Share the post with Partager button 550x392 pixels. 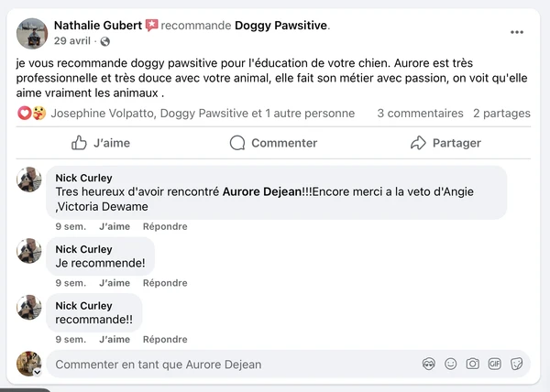pyautogui.click(x=445, y=143)
